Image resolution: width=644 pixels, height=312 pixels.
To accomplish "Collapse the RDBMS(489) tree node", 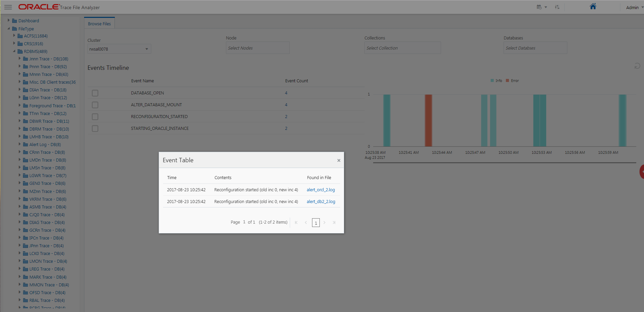I will click(x=14, y=51).
